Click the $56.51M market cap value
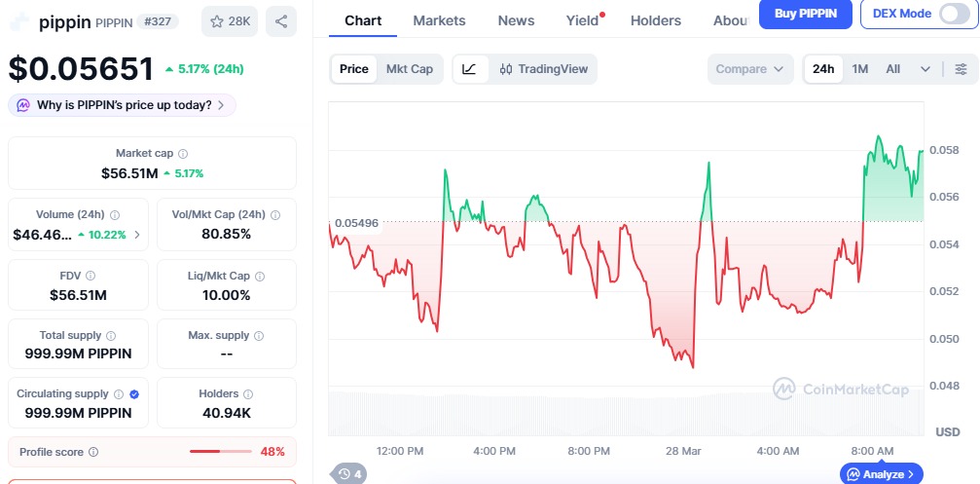The height and width of the screenshot is (484, 980). coord(129,173)
